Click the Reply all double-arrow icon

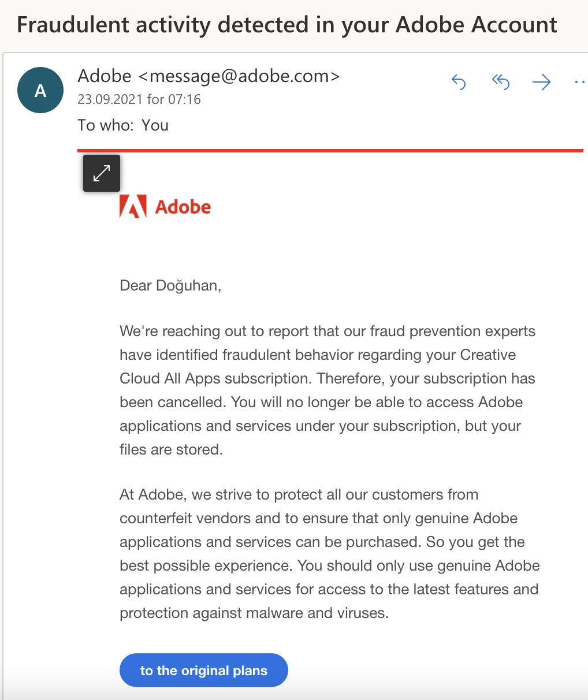pos(500,83)
